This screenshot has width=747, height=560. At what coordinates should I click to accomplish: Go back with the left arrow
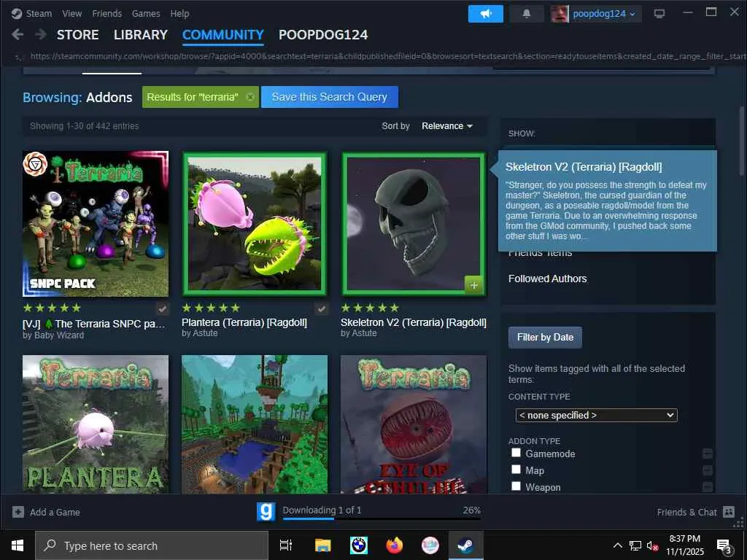pyautogui.click(x=18, y=34)
